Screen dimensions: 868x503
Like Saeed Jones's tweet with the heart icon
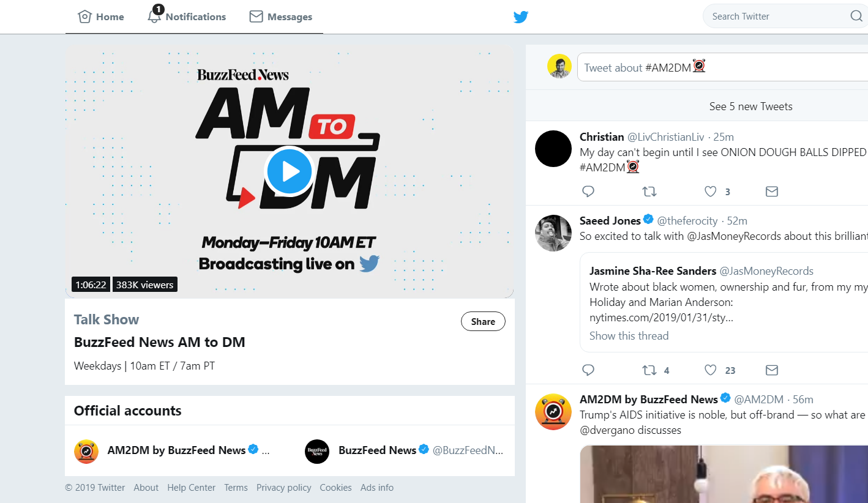(x=710, y=370)
